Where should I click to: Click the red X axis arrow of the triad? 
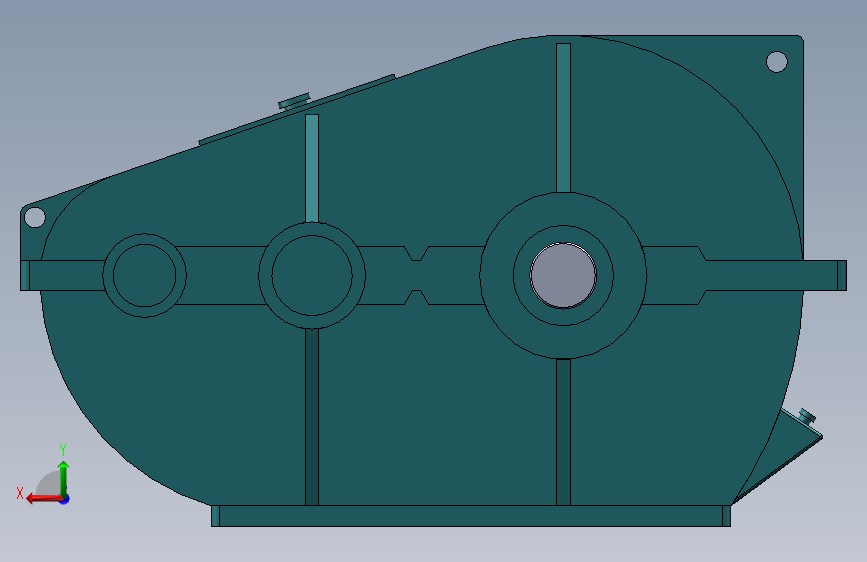44,499
